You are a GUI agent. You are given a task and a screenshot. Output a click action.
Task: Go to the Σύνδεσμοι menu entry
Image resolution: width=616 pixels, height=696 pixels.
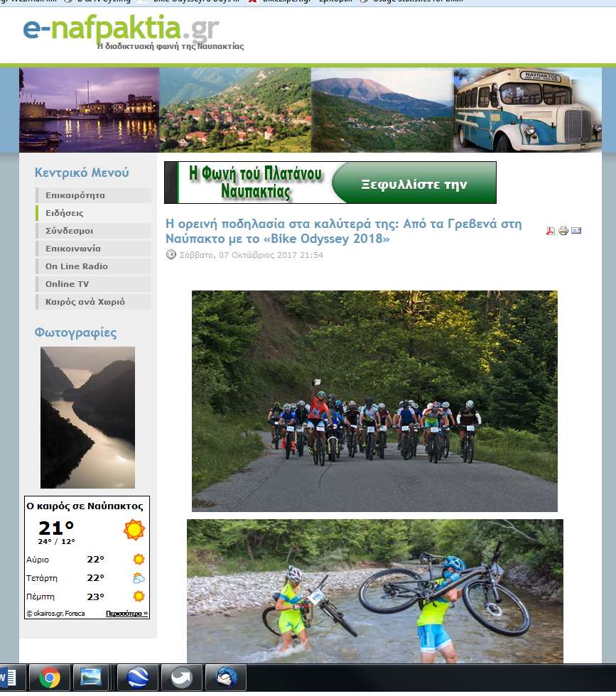coord(93,231)
